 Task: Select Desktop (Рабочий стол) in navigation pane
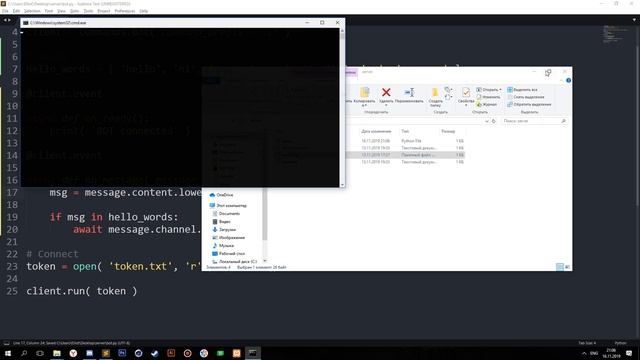229,254
